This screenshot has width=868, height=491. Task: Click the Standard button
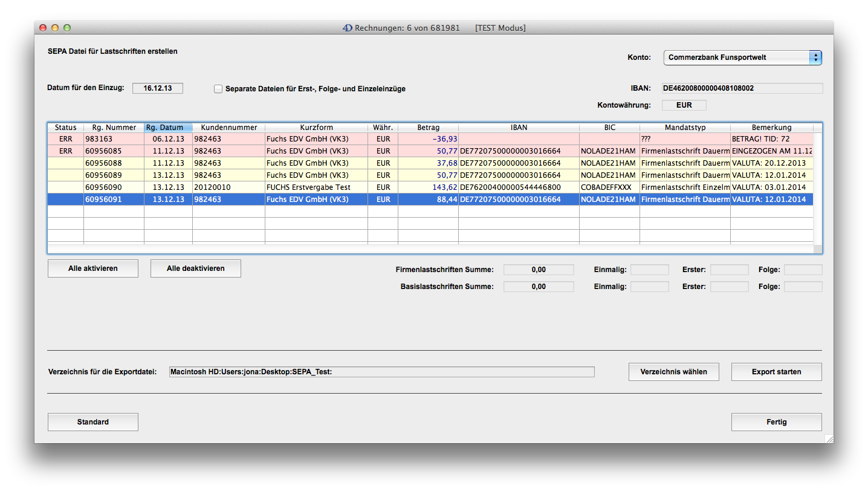click(x=92, y=422)
